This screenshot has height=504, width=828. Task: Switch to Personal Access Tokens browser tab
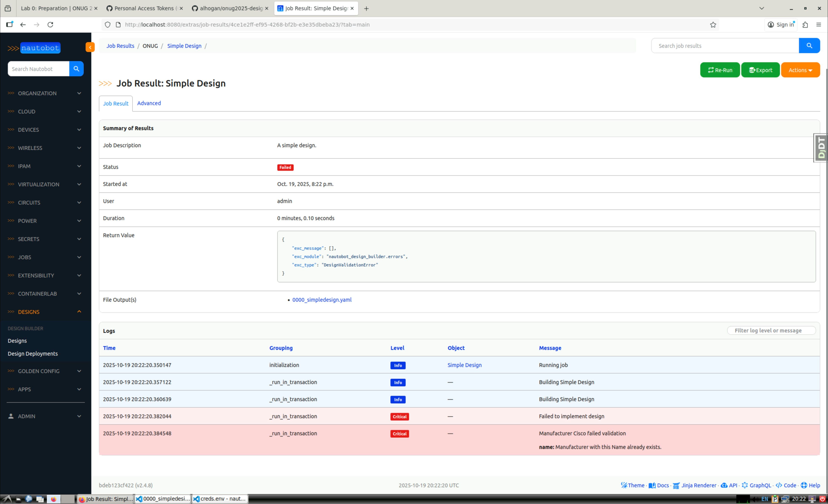coord(144,8)
